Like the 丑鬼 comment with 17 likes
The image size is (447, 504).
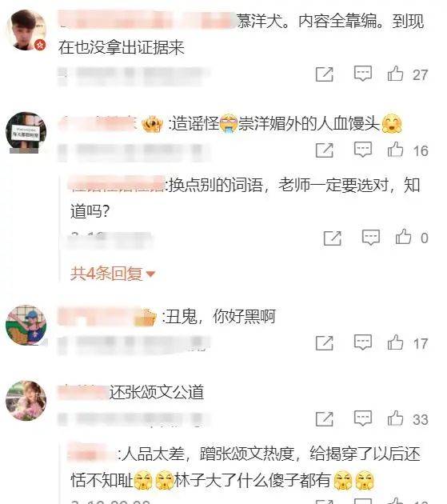[x=395, y=342]
